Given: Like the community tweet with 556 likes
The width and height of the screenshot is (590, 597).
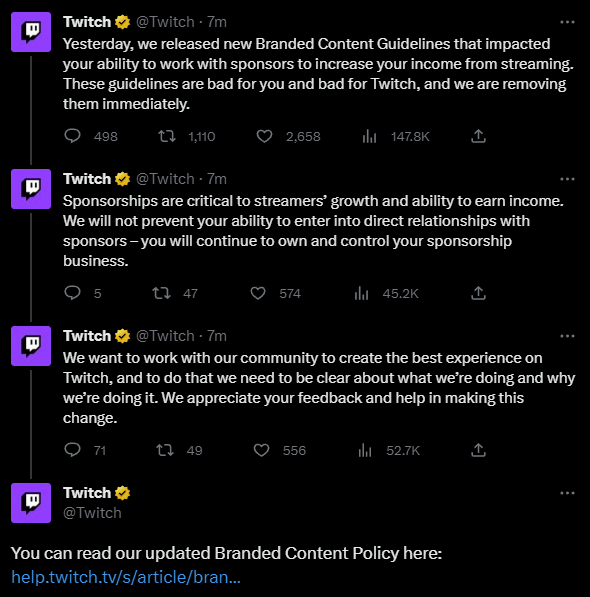Looking at the screenshot, I should [262, 450].
